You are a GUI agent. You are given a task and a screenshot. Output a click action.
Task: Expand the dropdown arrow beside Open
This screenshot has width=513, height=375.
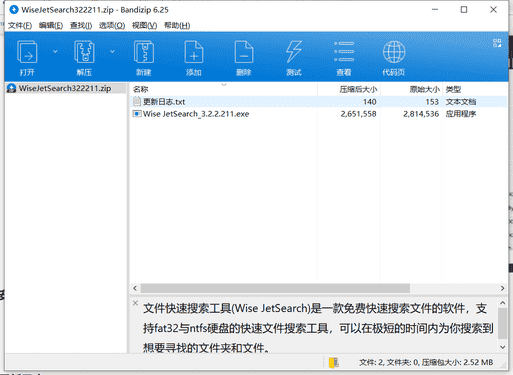click(x=55, y=51)
